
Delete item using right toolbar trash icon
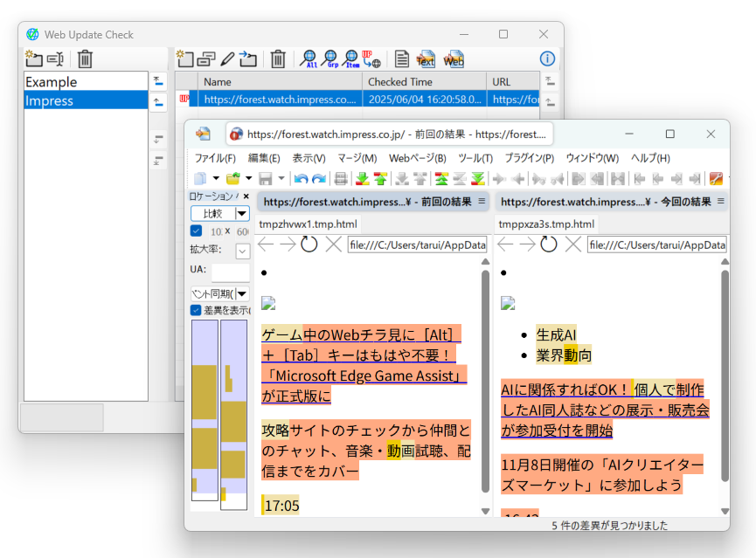278,59
